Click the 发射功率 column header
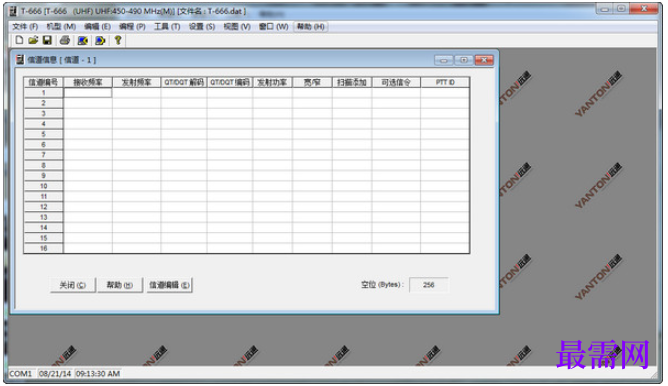This screenshot has width=668, height=386. (x=272, y=82)
